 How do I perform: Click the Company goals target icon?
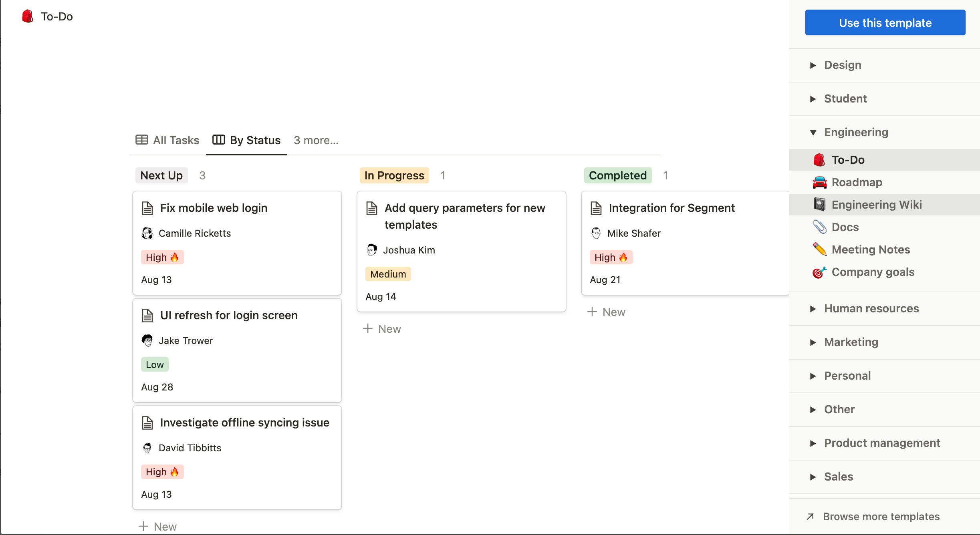point(819,272)
